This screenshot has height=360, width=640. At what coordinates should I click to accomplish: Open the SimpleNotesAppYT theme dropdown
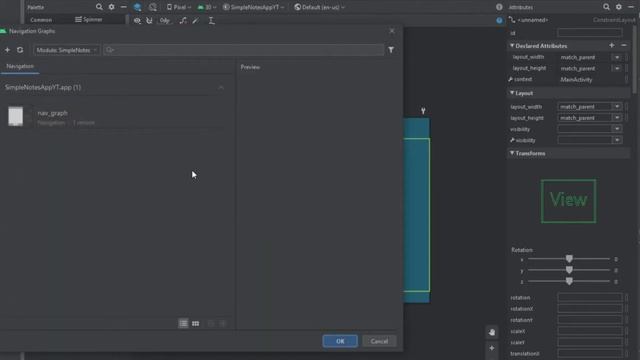pos(253,7)
